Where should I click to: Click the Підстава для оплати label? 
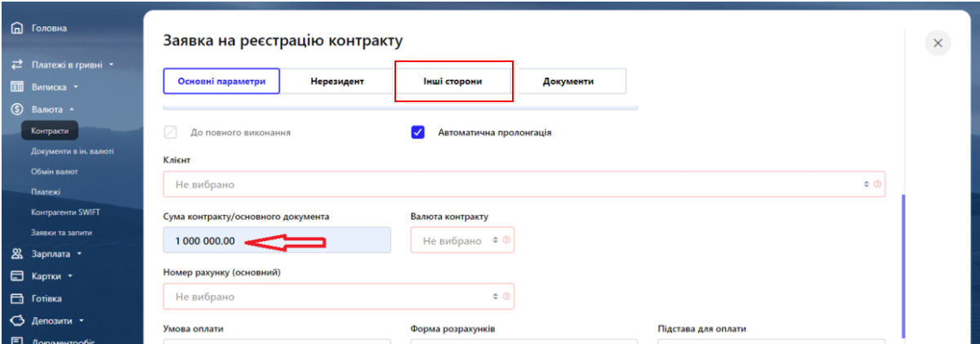pyautogui.click(x=702, y=328)
